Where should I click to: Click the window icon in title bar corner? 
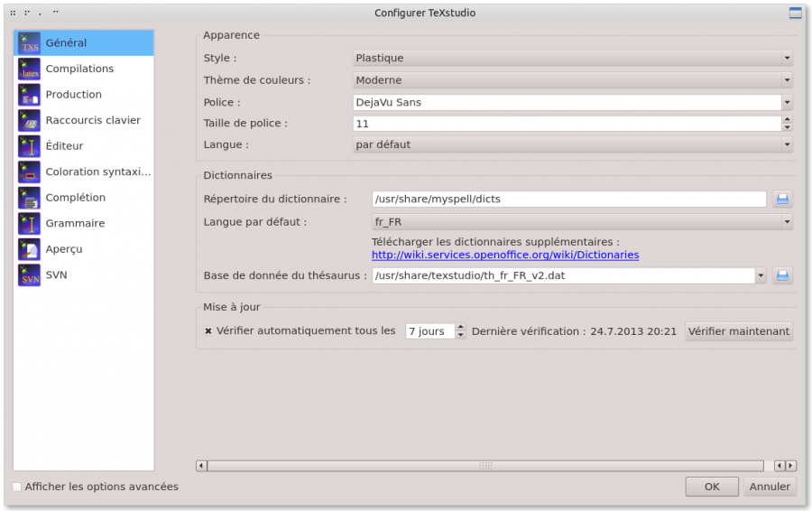tap(796, 13)
